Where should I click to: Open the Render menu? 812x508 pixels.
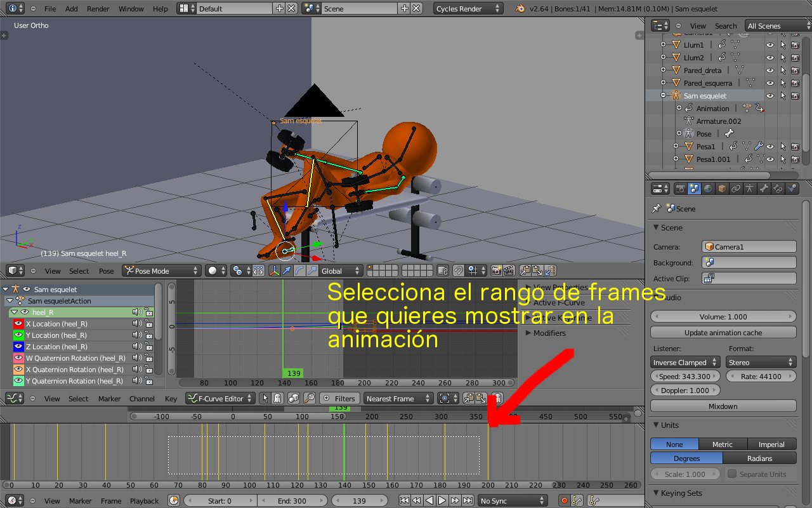tap(98, 9)
